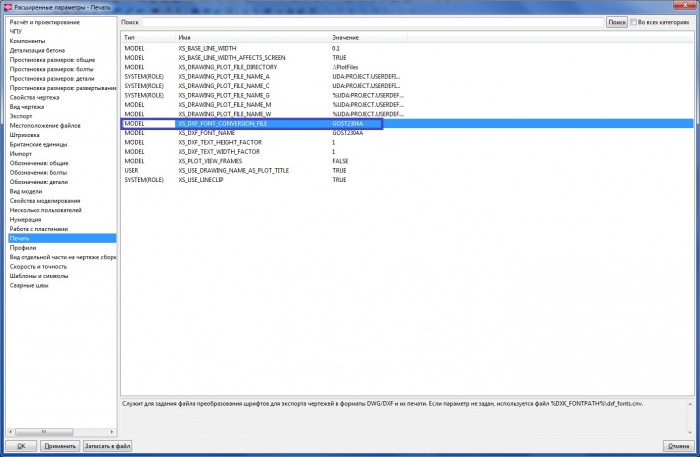Sort by the 'Тип' column header
The width and height of the screenshot is (700, 457).
(148, 37)
